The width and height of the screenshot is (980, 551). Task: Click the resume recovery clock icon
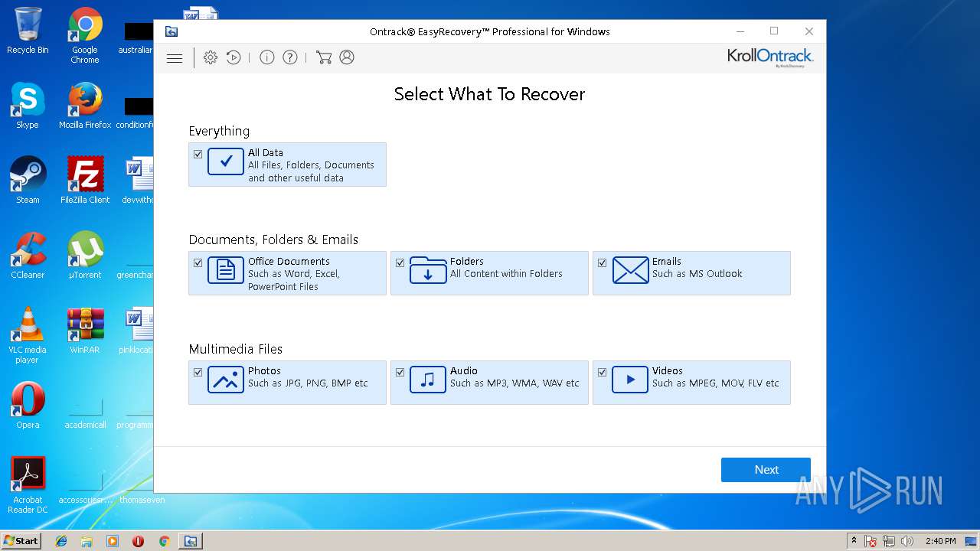(234, 57)
